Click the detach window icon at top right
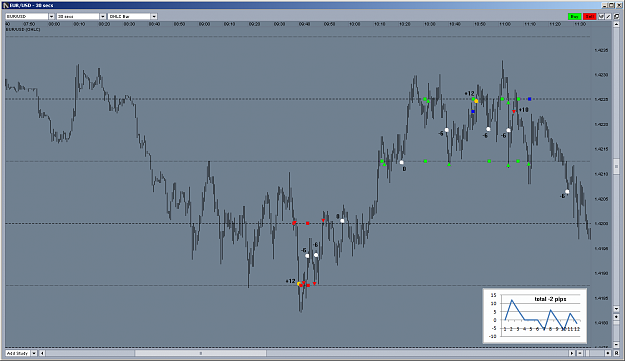The width and height of the screenshot is (625, 361). (x=616, y=16)
